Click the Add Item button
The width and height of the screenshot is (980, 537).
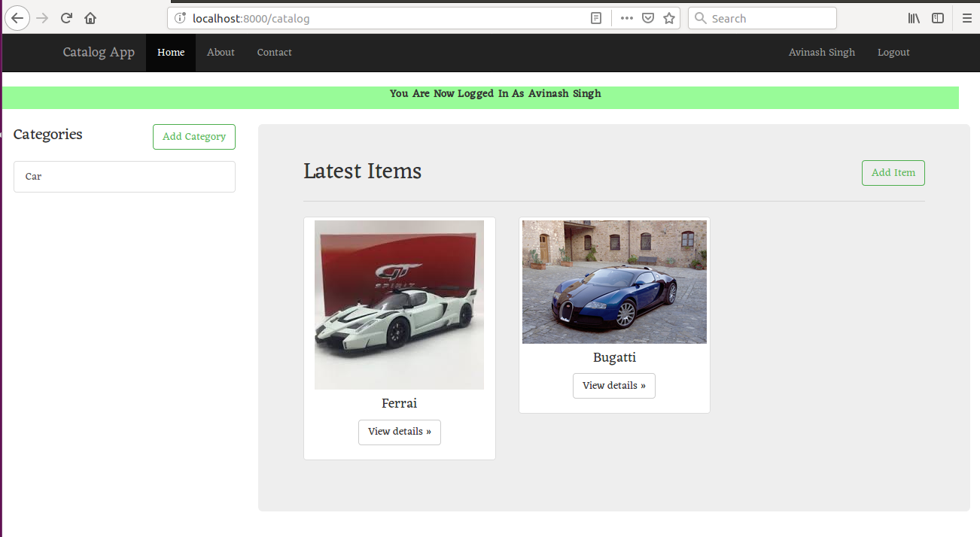point(893,173)
